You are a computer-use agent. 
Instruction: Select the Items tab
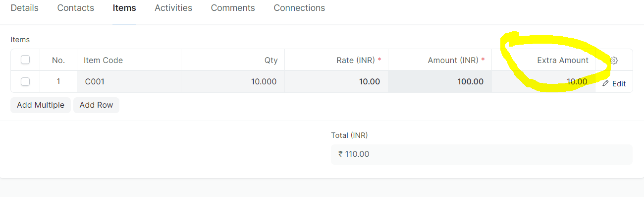coord(124,8)
